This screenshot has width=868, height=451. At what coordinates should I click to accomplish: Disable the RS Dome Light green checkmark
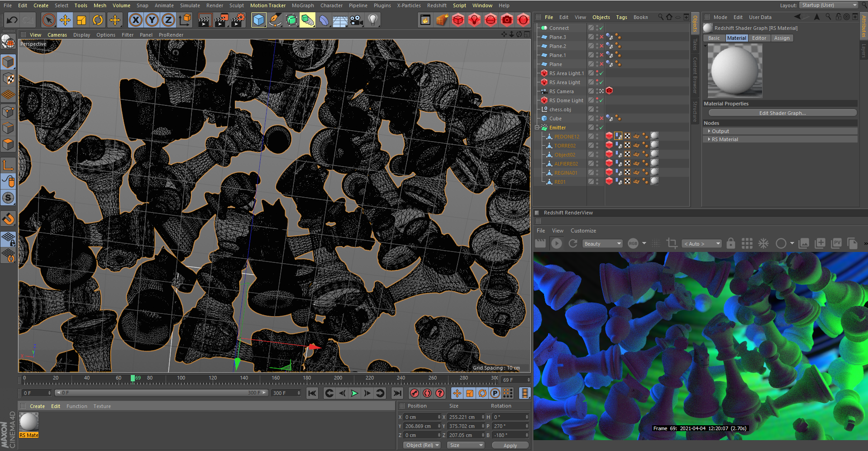tap(601, 100)
